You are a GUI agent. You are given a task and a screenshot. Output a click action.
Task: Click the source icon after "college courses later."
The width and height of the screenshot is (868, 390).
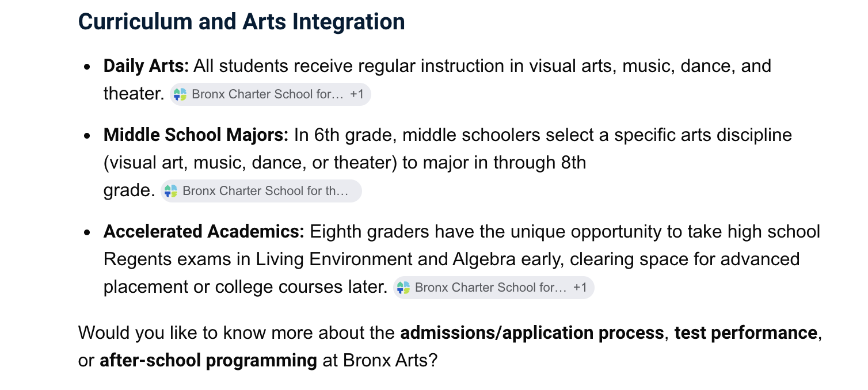[403, 288]
